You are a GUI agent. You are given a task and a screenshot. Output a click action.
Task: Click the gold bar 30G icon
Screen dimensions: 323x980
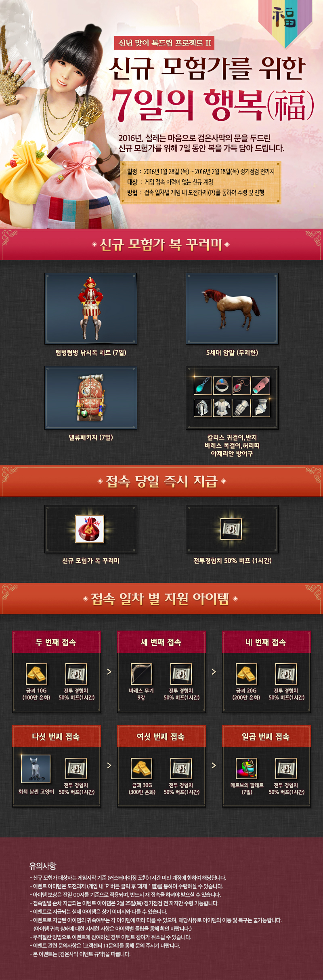141,768
